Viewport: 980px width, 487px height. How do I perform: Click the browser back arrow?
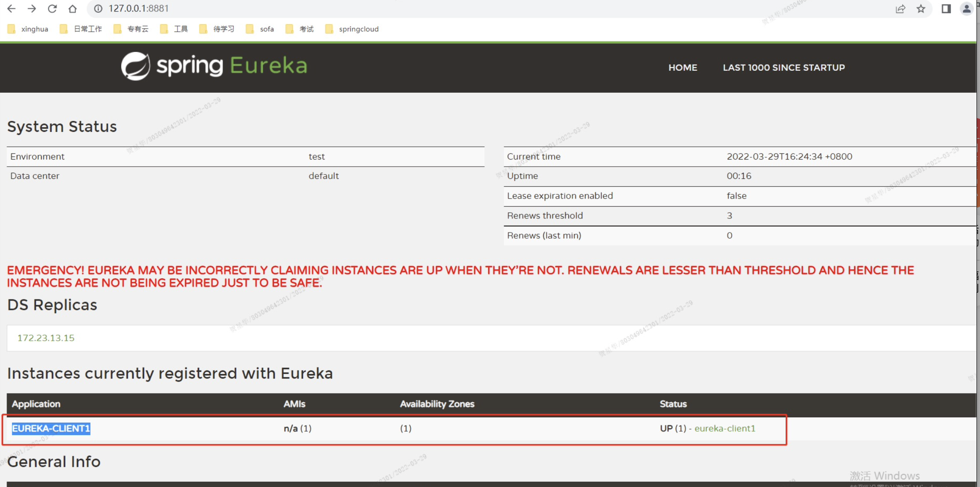[x=11, y=8]
